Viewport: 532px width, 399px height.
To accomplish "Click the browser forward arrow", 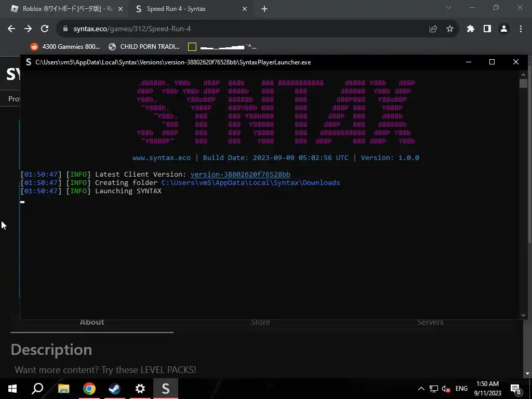I will pyautogui.click(x=28, y=29).
